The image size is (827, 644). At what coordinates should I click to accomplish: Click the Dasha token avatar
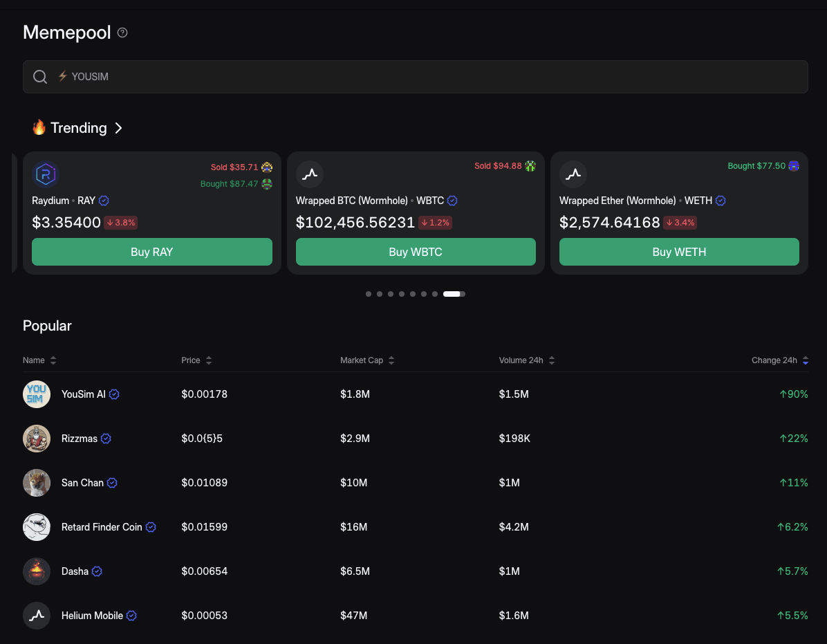(x=37, y=571)
